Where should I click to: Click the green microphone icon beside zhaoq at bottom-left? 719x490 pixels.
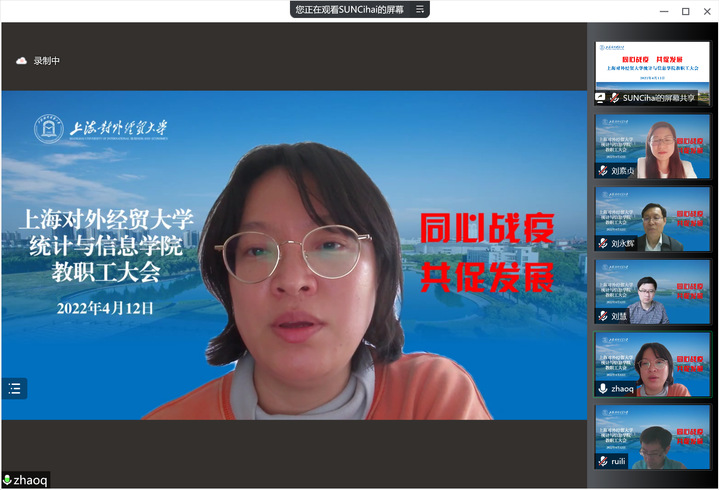[8, 481]
